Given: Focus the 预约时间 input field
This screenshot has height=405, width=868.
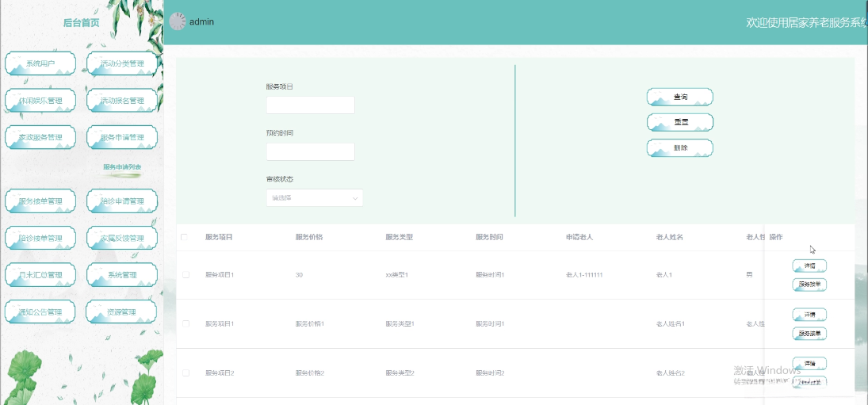Looking at the screenshot, I should 311,151.
